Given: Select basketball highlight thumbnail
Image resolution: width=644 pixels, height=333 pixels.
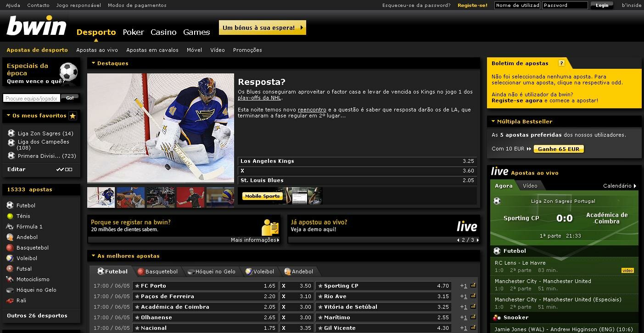Looking at the screenshot, I should tap(130, 197).
